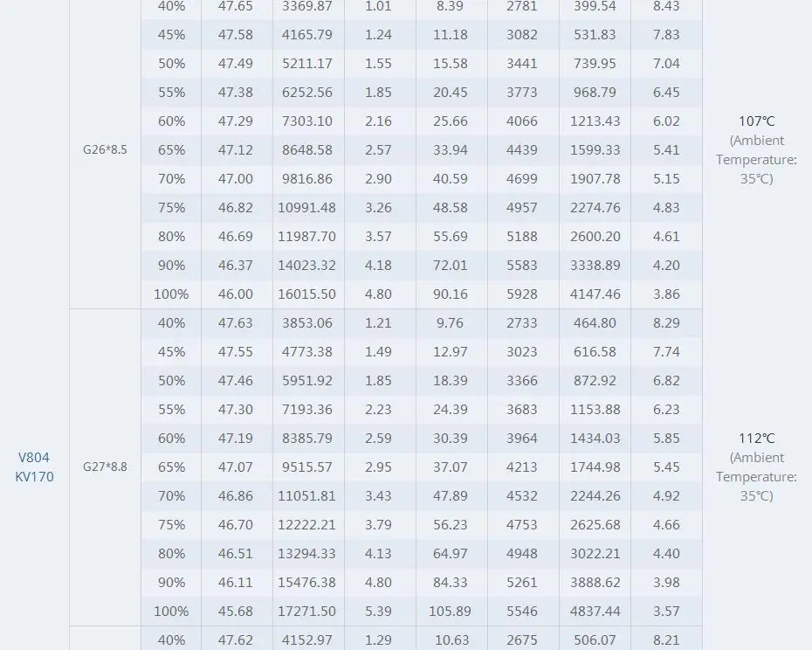Click the 4147.46 power value

click(595, 294)
